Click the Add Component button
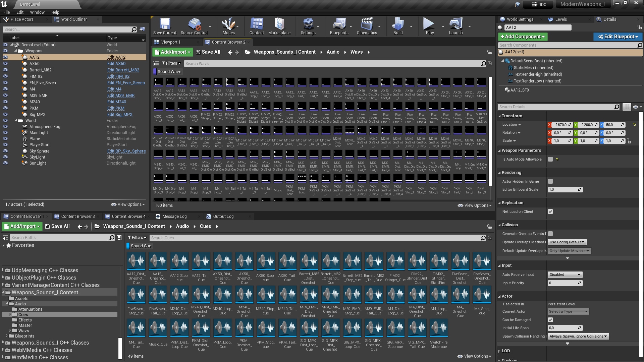Viewport: 644px width, 362px height. coord(522,37)
